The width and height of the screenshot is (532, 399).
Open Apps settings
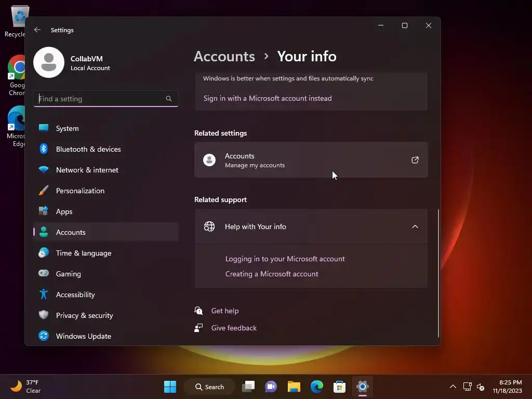coord(106,211)
